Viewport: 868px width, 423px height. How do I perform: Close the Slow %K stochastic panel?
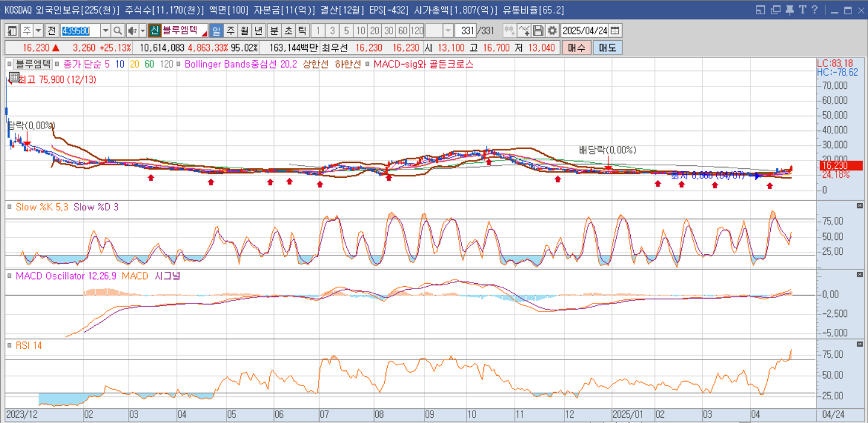860,206
